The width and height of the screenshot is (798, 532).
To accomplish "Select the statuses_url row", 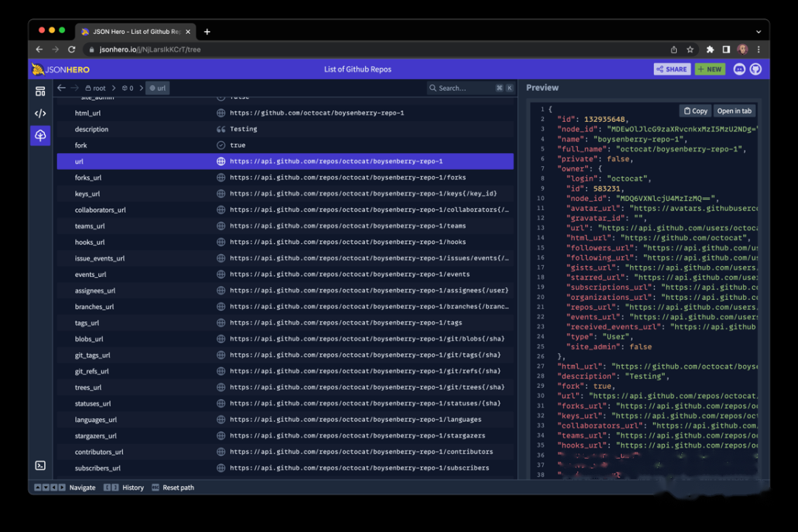I will 285,403.
